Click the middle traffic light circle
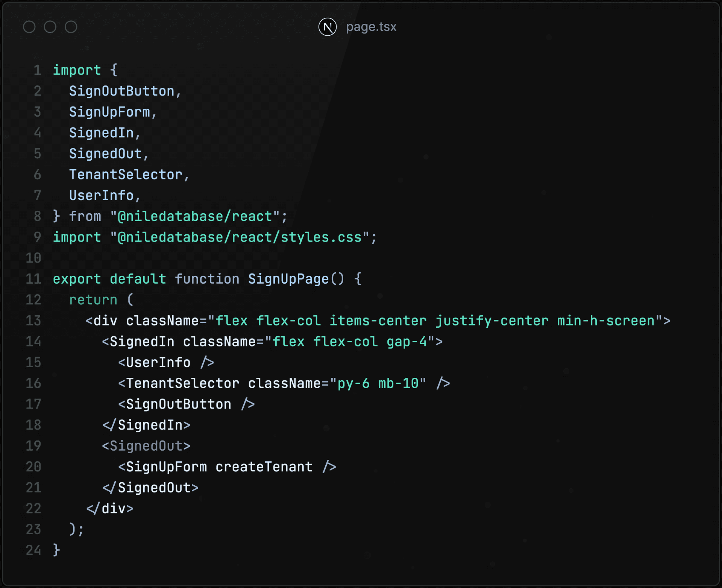This screenshot has height=588, width=722. click(x=50, y=27)
